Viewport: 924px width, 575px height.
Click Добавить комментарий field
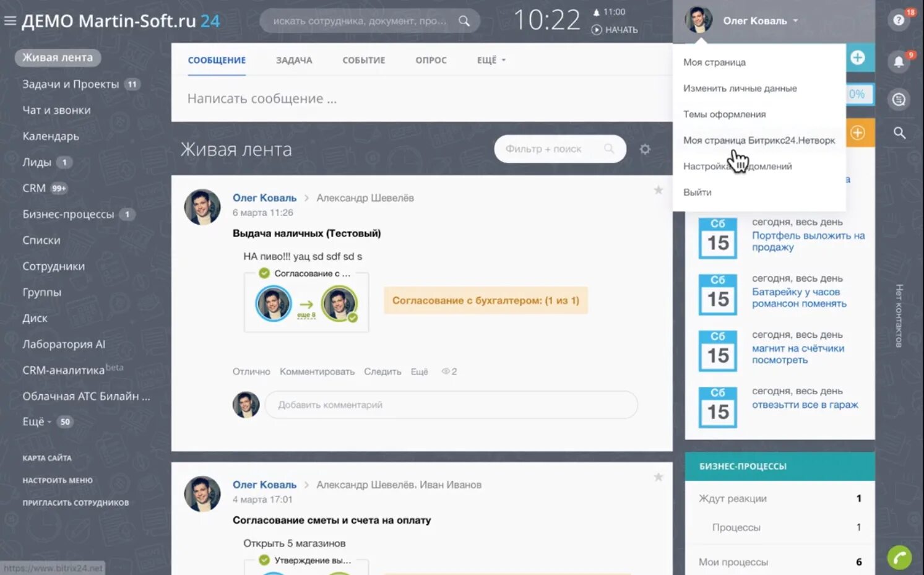[x=451, y=405]
